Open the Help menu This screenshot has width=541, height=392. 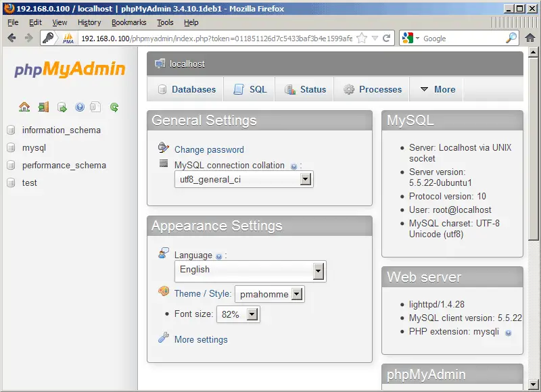191,22
